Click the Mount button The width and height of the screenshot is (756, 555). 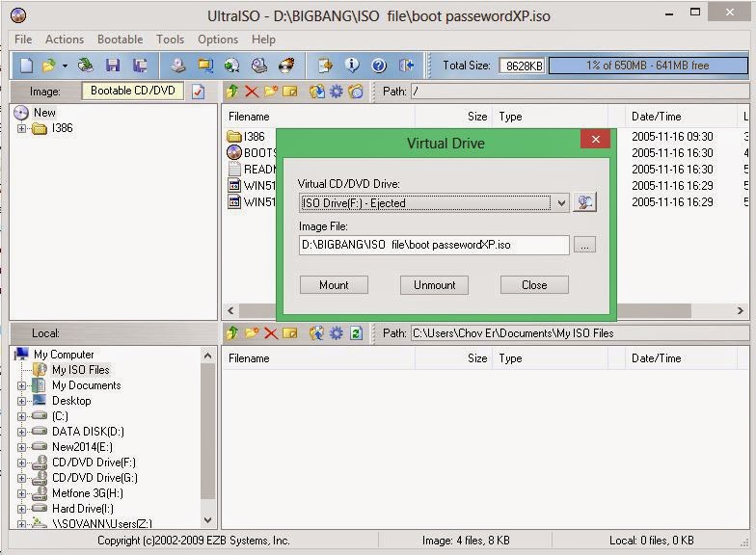click(x=334, y=285)
